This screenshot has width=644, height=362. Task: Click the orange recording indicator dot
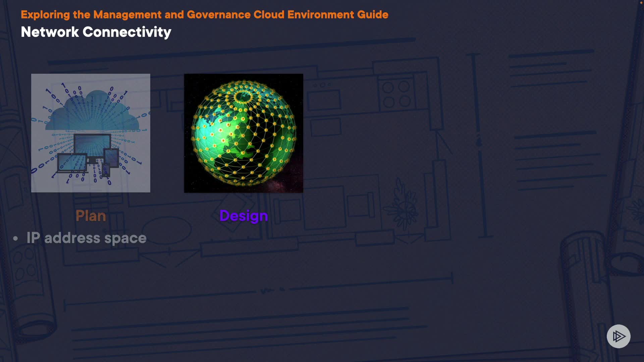coord(641,3)
